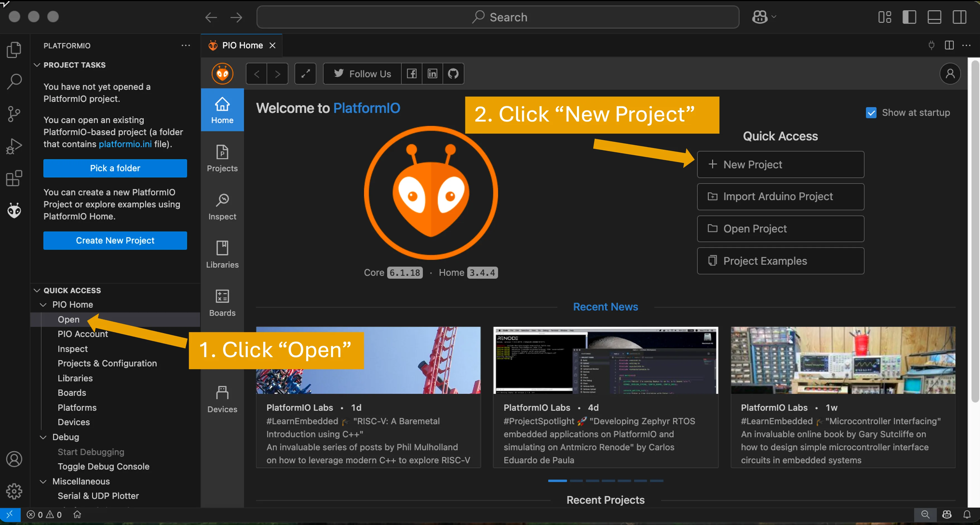
Task: Select the PIO Home editor tab
Action: 241,45
